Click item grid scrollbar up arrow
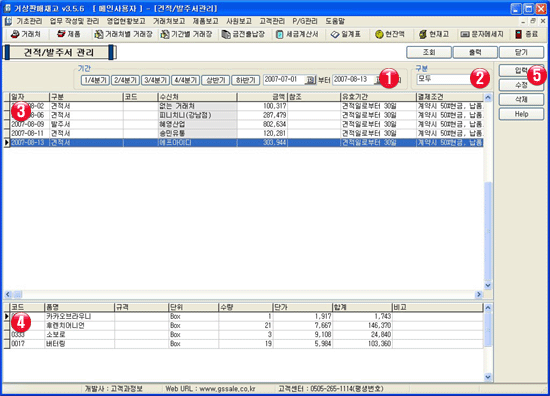Screen dimensions: 550x396 [488, 308]
